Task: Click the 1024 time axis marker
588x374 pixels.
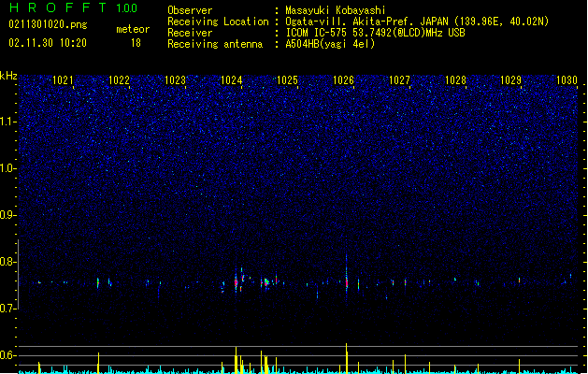Action: click(x=232, y=80)
